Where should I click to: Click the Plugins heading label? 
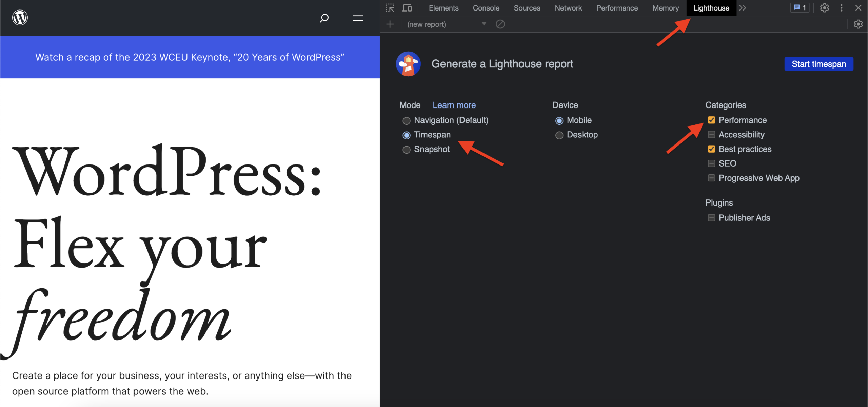[719, 203]
